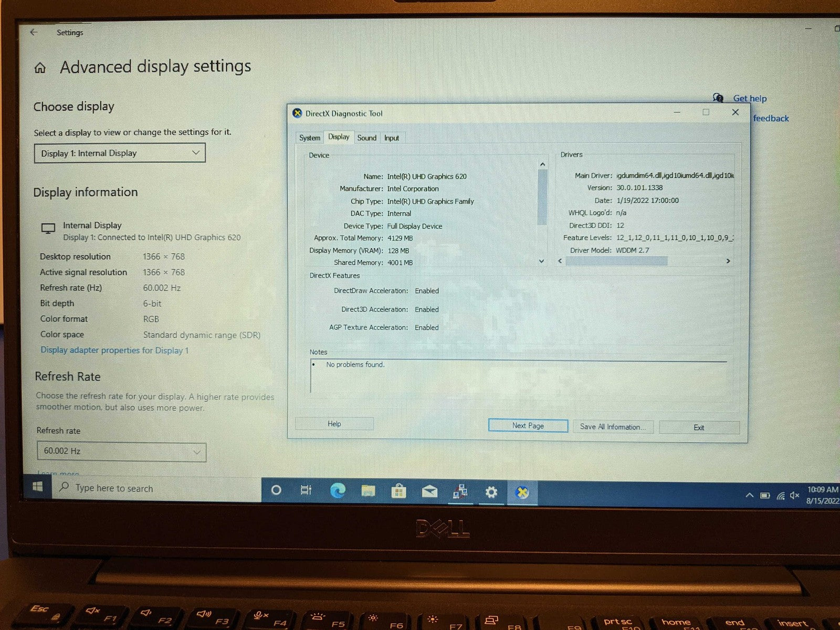Open the Display 1: Internal Display dropdown
The height and width of the screenshot is (630, 840).
tap(120, 153)
